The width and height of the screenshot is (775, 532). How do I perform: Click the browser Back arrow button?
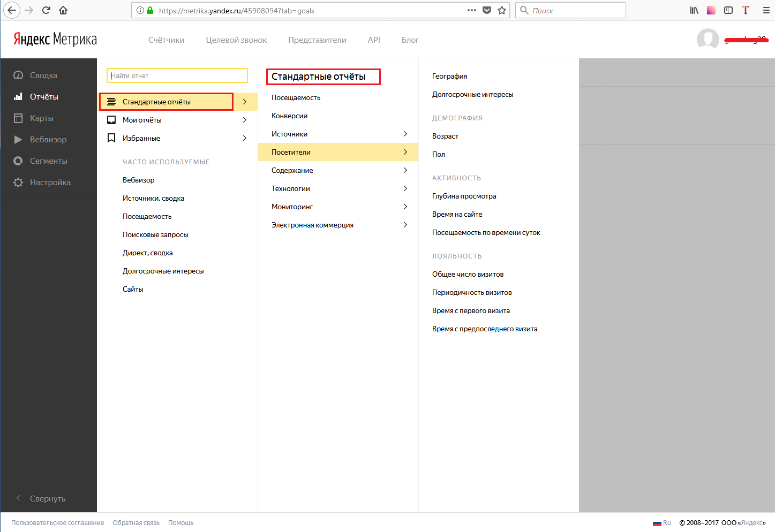pos(12,10)
